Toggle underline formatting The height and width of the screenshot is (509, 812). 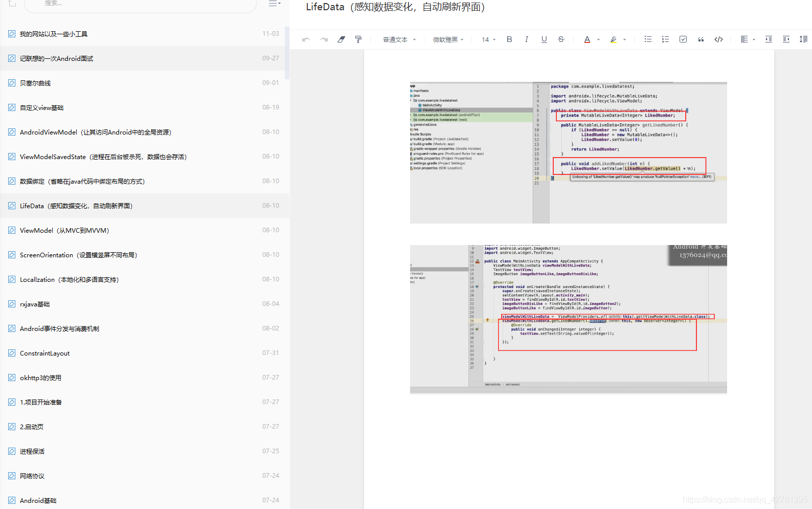click(x=544, y=39)
